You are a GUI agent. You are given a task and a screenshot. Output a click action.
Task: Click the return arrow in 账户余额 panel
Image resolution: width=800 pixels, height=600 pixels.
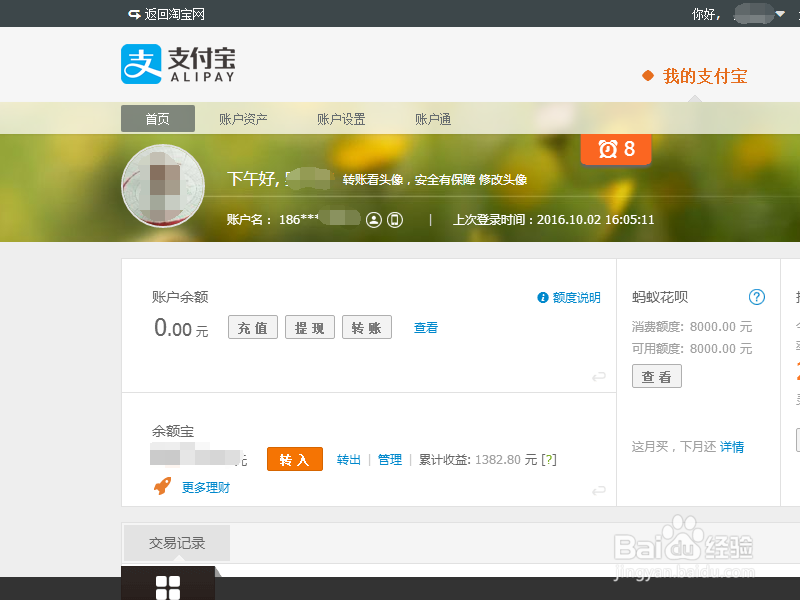click(x=598, y=377)
